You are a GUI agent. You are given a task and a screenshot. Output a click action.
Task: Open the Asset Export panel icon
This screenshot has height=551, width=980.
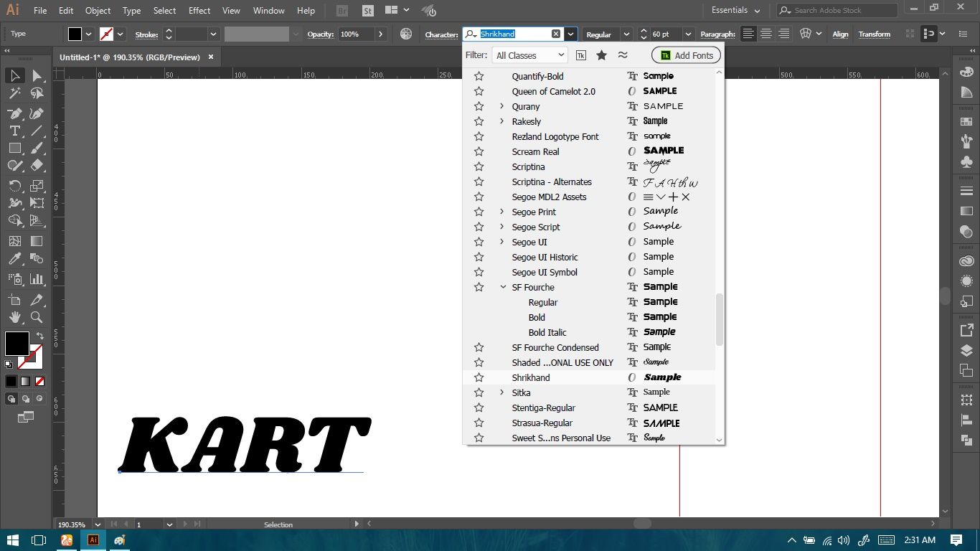pyautogui.click(x=966, y=330)
